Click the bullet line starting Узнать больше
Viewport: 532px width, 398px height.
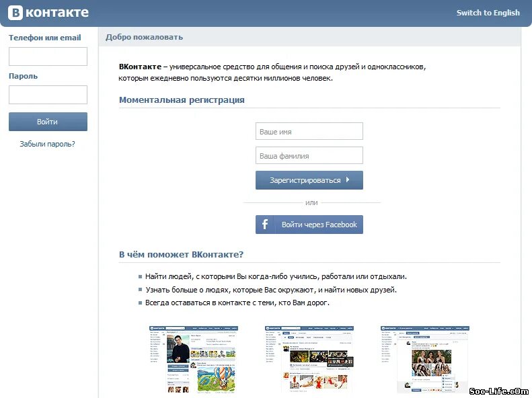point(271,290)
